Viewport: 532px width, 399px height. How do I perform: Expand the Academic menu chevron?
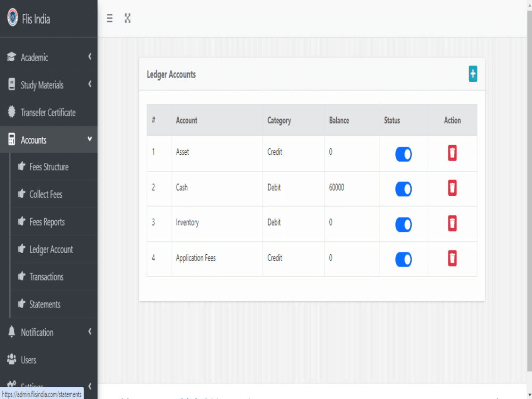(90, 56)
